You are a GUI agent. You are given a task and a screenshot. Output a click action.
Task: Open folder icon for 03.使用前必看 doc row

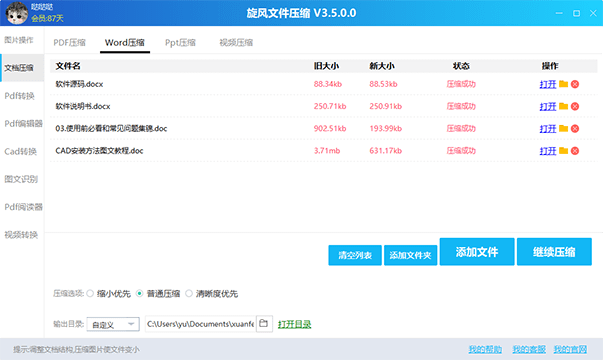click(563, 128)
